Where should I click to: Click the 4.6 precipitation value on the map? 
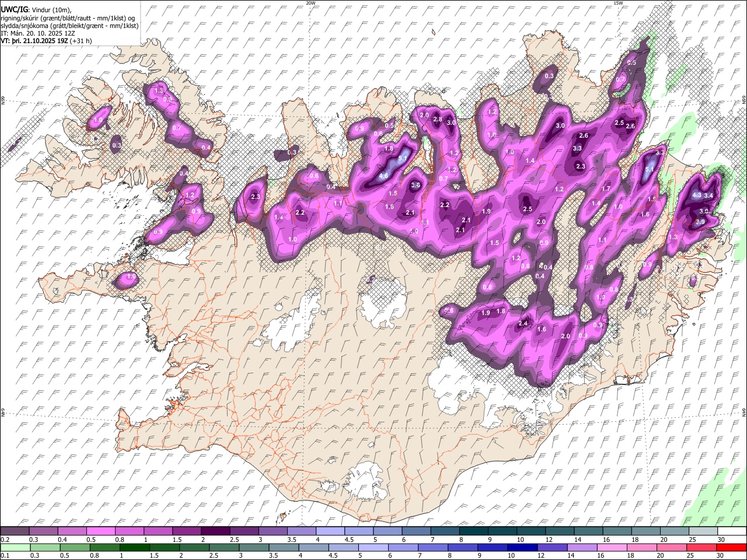point(383,176)
